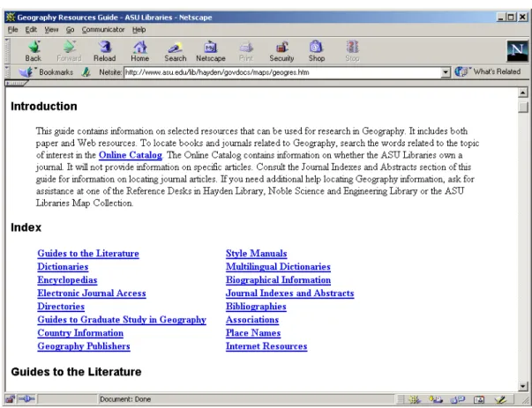
Task: Open the Associations link
Action: point(252,320)
